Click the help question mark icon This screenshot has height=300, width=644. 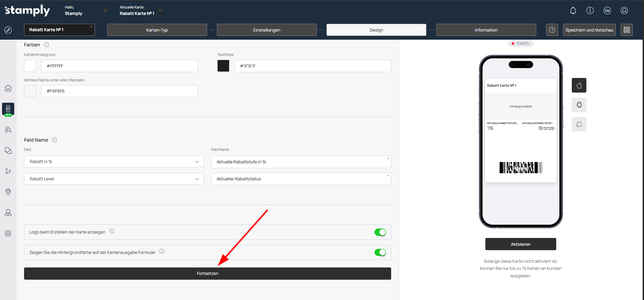point(552,30)
